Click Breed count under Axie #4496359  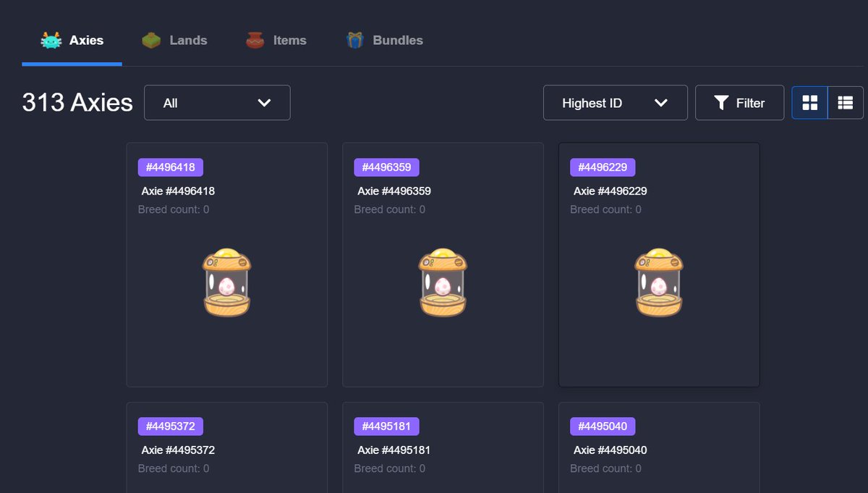(390, 209)
